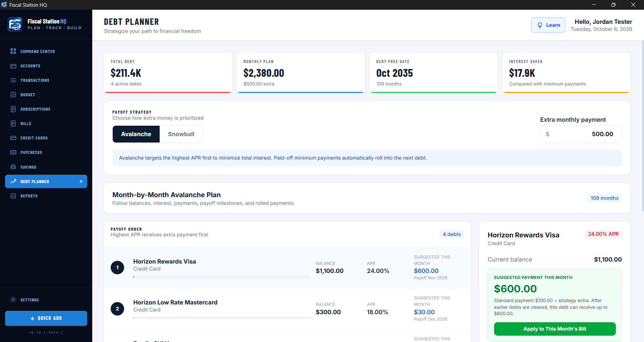
Task: Click Horizon Low Rate Mastercard progress bar
Action: (x=222, y=318)
